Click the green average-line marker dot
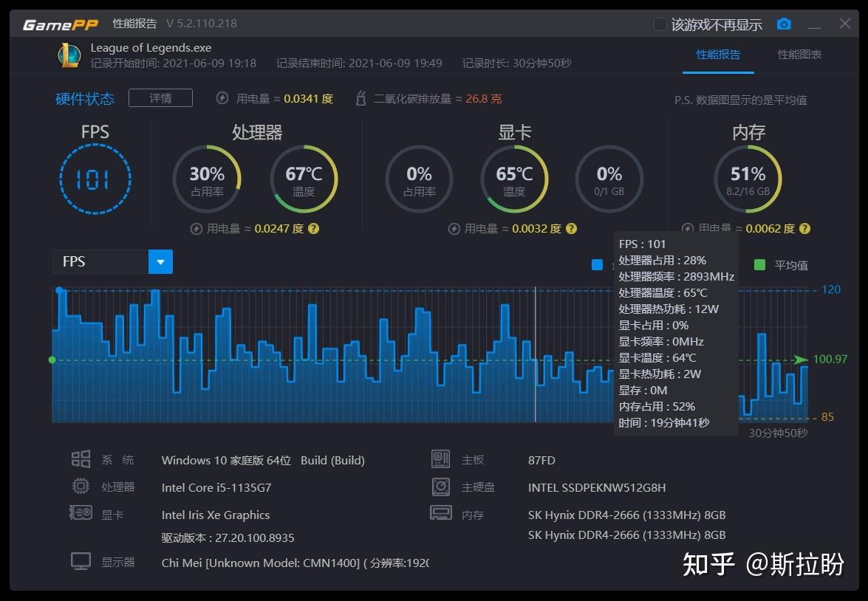 pyautogui.click(x=52, y=360)
